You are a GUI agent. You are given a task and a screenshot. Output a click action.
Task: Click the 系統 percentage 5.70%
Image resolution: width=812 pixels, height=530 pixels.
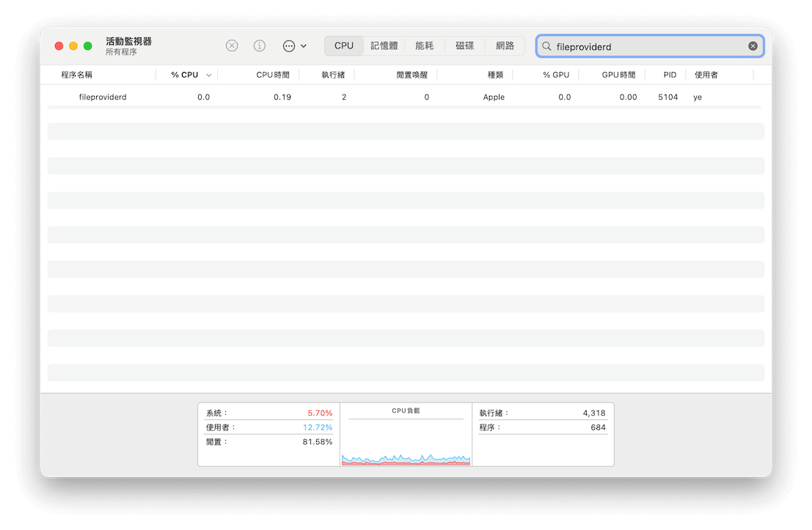(320, 413)
